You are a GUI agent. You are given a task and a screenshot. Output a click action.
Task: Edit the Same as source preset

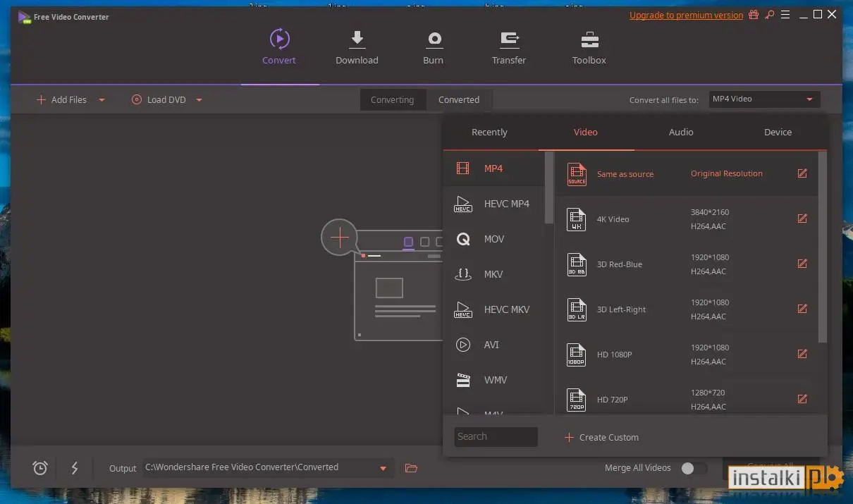[802, 173]
